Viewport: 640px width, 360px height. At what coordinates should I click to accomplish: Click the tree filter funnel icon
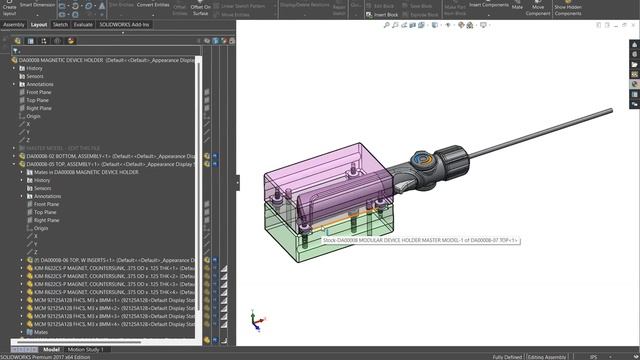pos(16,51)
